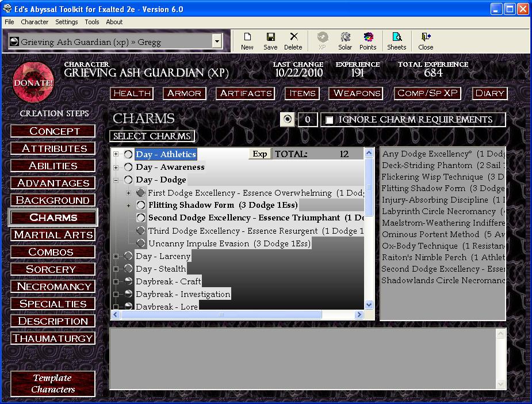Delete the character using the X icon
532x404 pixels.
pos(293,41)
